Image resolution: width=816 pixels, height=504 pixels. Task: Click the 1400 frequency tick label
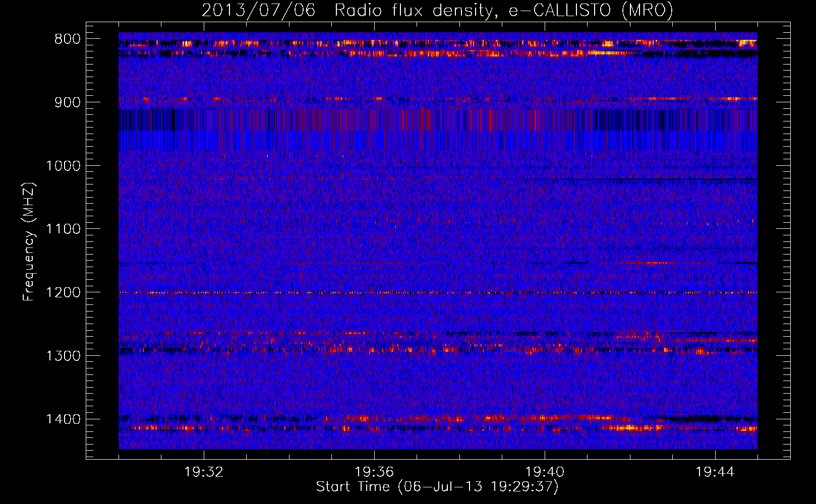click(x=63, y=419)
